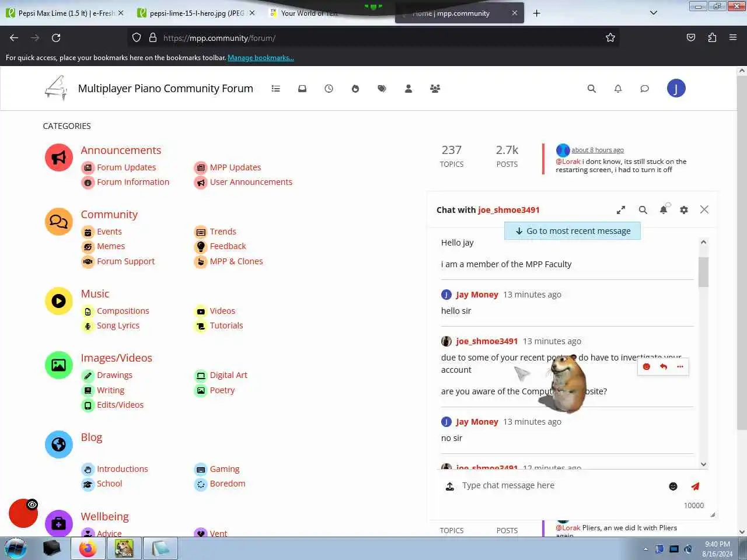747x560 pixels.
Task: Expand the chat window to fullscreen
Action: (x=621, y=210)
